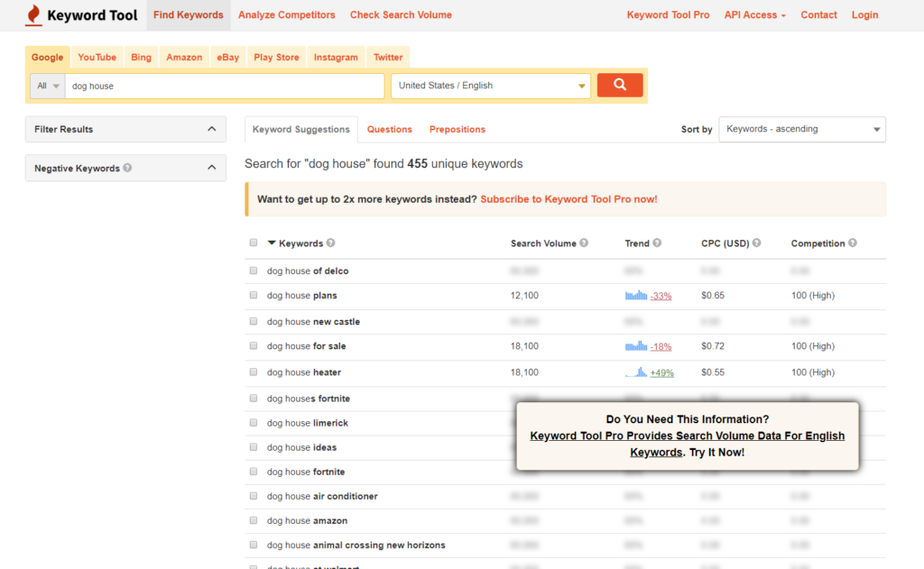924x569 pixels.
Task: Toggle the Keywords column sort arrow
Action: coord(272,243)
